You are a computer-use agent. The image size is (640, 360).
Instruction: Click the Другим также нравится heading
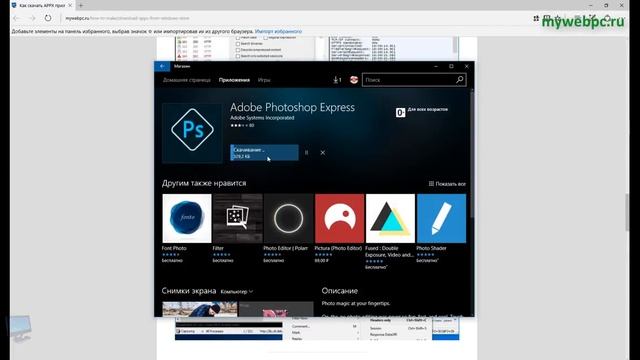(204, 183)
